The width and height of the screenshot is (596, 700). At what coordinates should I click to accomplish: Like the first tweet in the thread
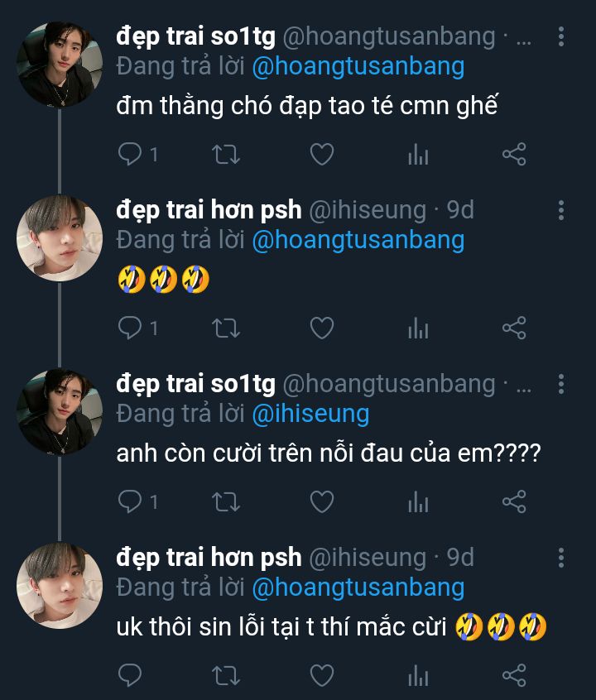click(321, 155)
